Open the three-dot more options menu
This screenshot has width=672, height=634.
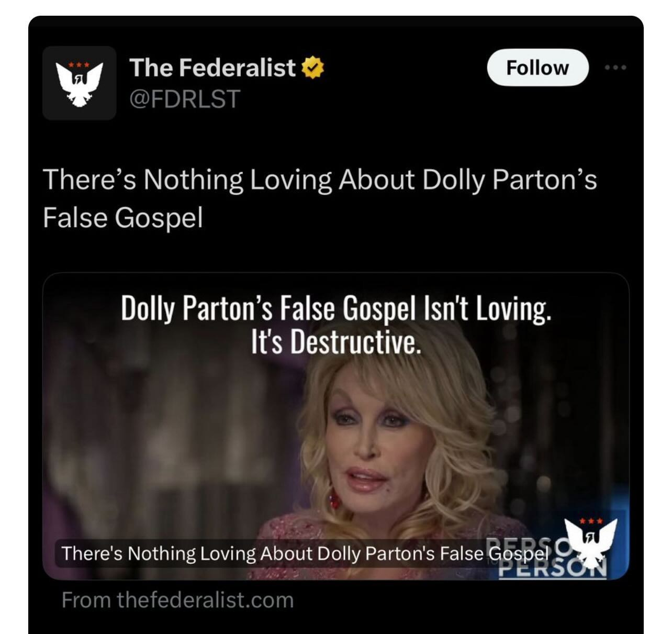coord(615,68)
